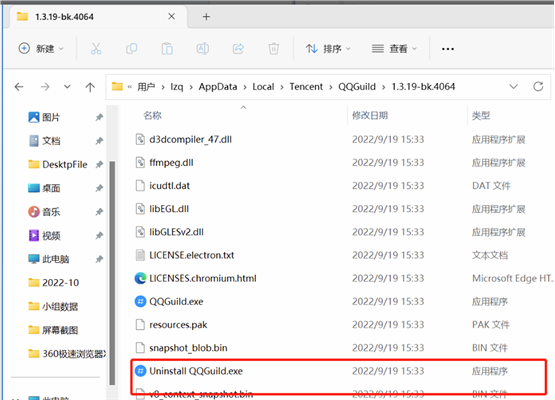Expand the chevron after Tencent in path

pyautogui.click(x=331, y=87)
